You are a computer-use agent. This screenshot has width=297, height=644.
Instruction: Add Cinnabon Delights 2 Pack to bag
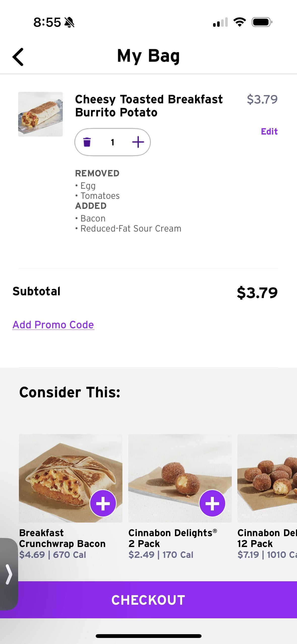pos(212,503)
